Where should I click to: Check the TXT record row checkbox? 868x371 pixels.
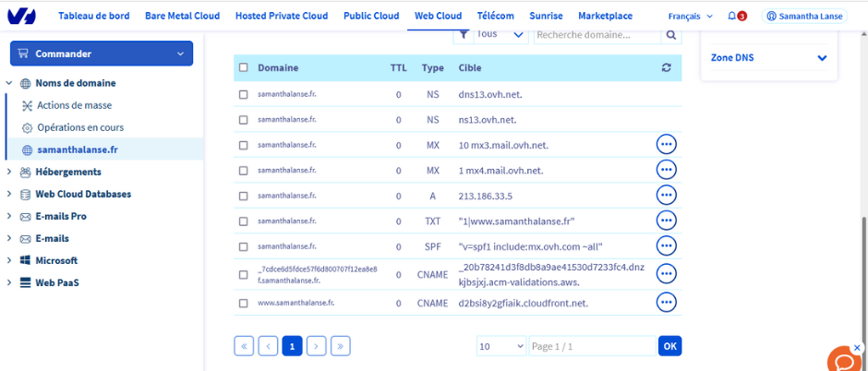[244, 221]
